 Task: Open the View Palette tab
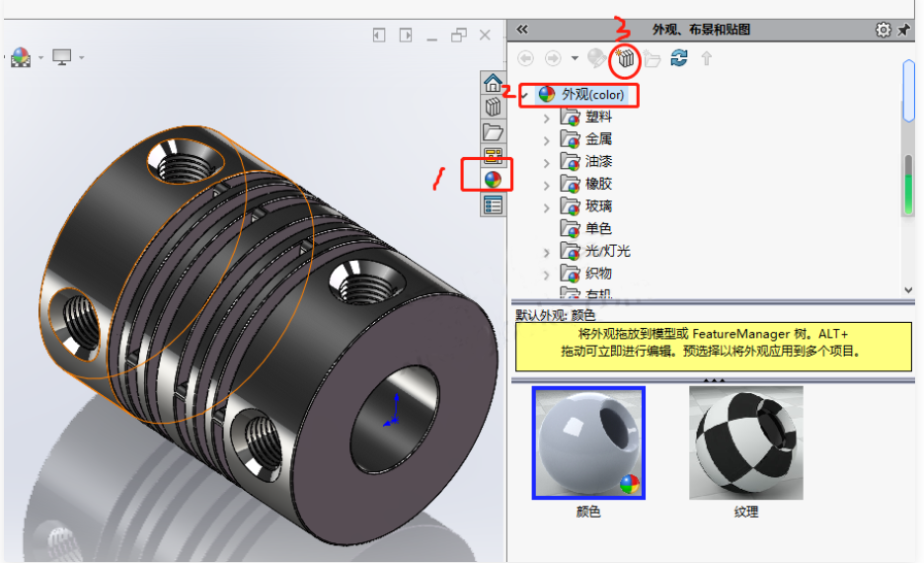(493, 156)
